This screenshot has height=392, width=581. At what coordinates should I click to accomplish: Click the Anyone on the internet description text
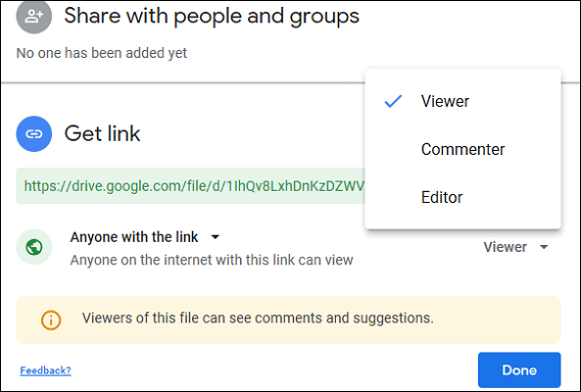pyautogui.click(x=212, y=260)
